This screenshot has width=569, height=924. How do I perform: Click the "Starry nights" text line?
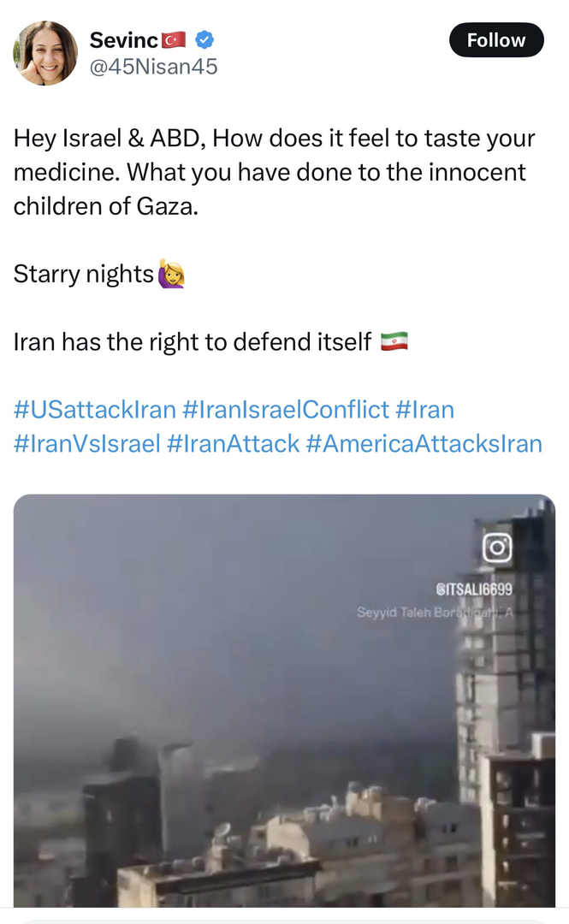point(83,275)
